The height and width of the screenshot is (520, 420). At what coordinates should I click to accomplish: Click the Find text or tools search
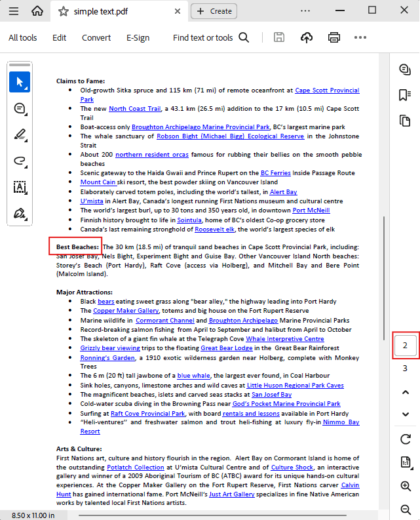[211, 37]
